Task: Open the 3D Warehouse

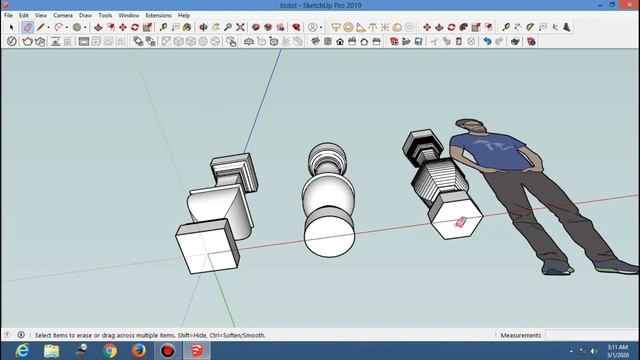Action: coord(256,27)
